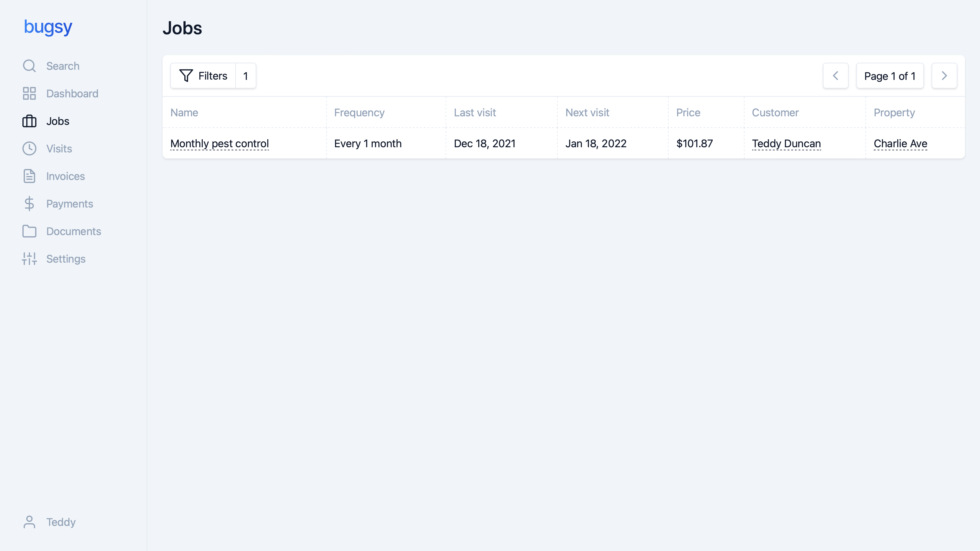Open customer Teddy Duncan link

[x=786, y=144]
